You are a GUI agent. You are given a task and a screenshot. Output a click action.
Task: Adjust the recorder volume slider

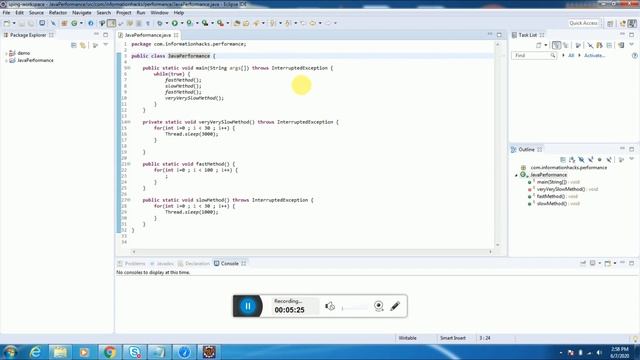(354, 308)
